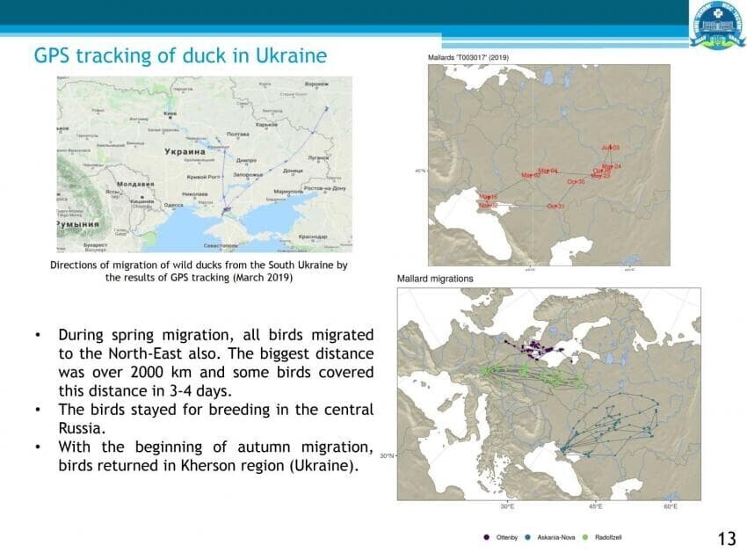Click the '30°E' longitude axis label

coord(507,506)
